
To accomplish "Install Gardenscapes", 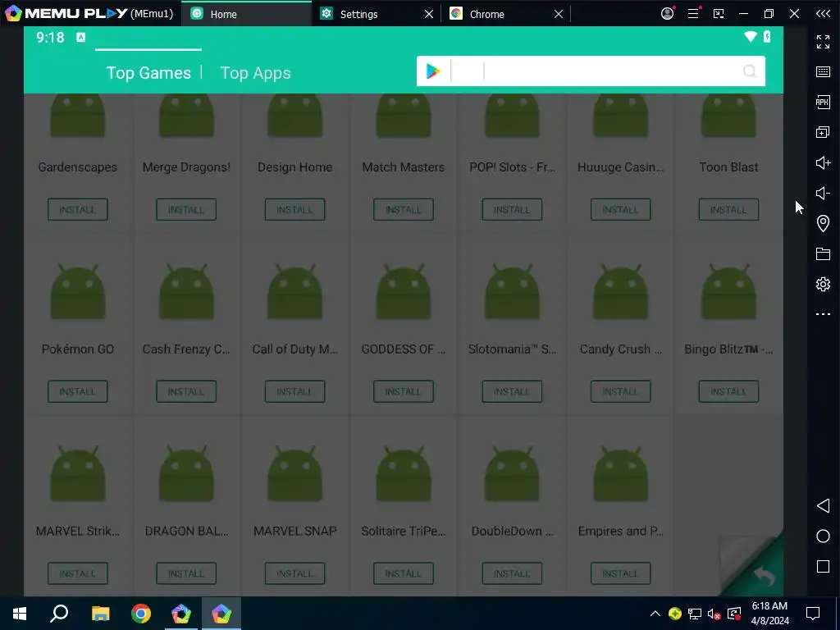I will [78, 209].
